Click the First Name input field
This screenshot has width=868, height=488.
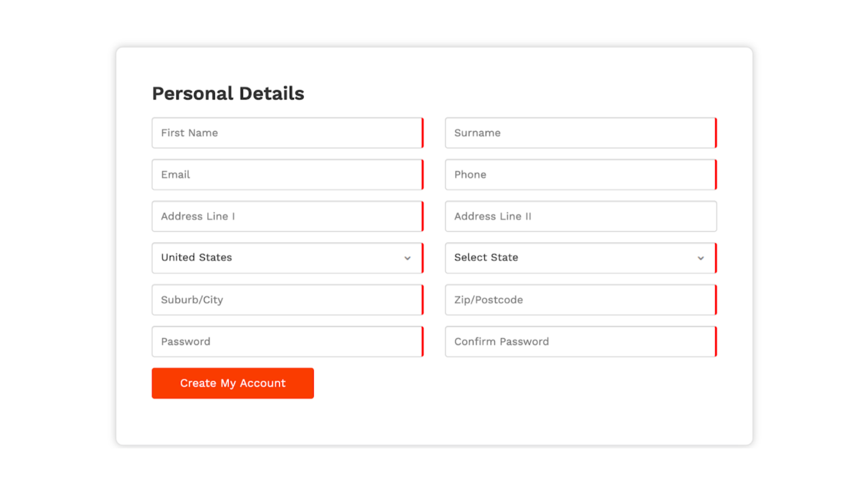point(288,133)
